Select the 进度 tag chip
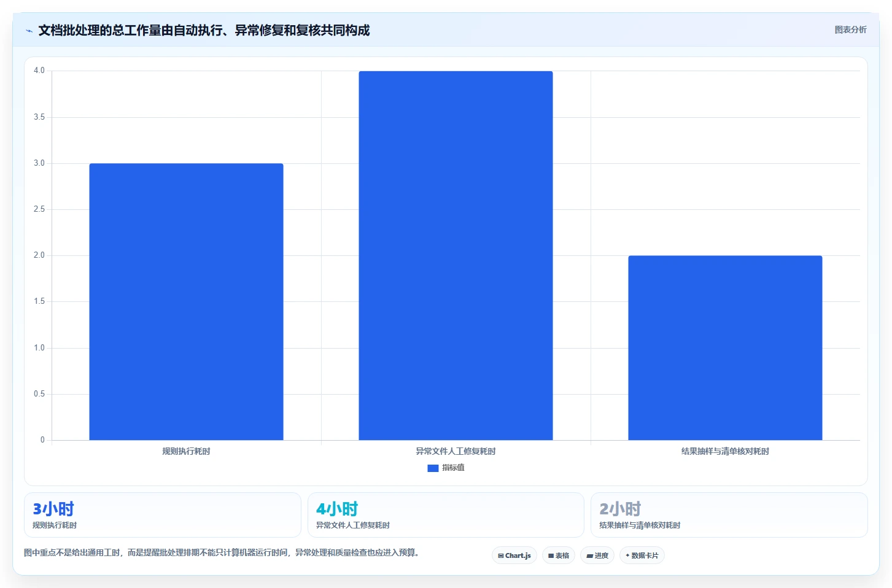The width and height of the screenshot is (892, 588). pos(597,555)
